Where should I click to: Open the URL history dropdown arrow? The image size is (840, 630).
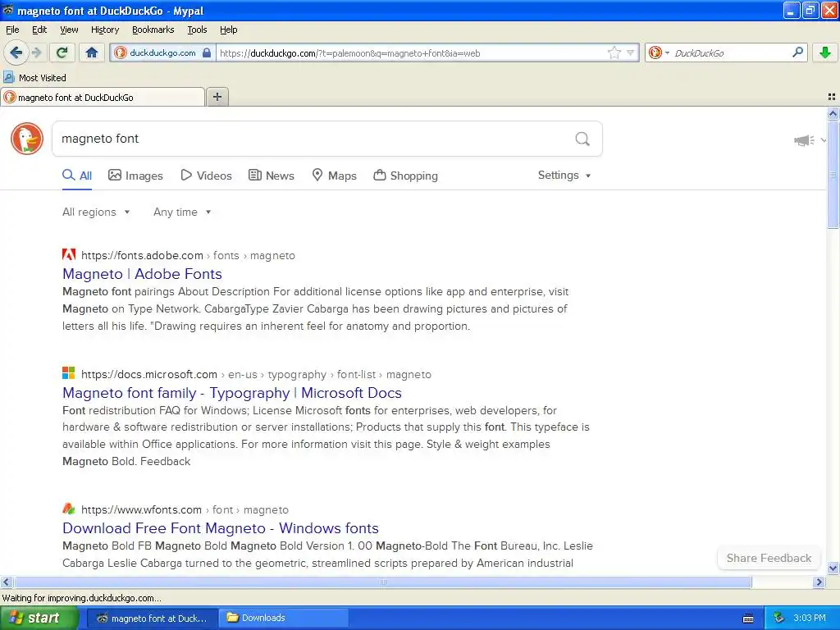pos(631,52)
